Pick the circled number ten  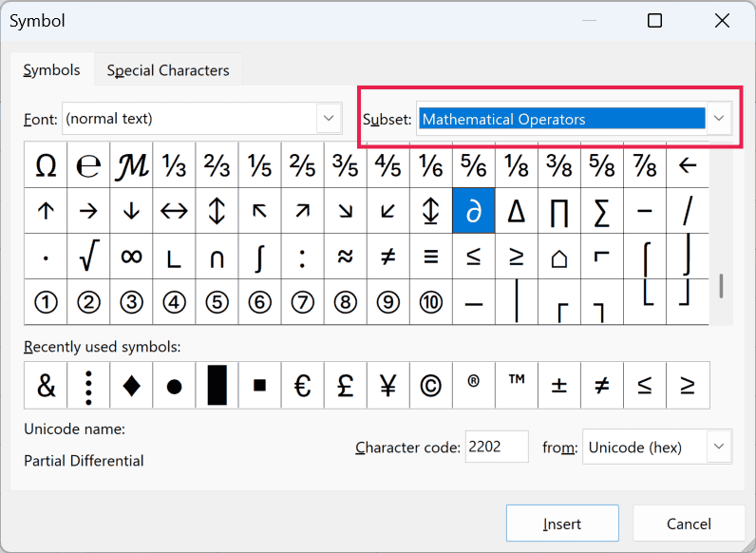pos(431,302)
